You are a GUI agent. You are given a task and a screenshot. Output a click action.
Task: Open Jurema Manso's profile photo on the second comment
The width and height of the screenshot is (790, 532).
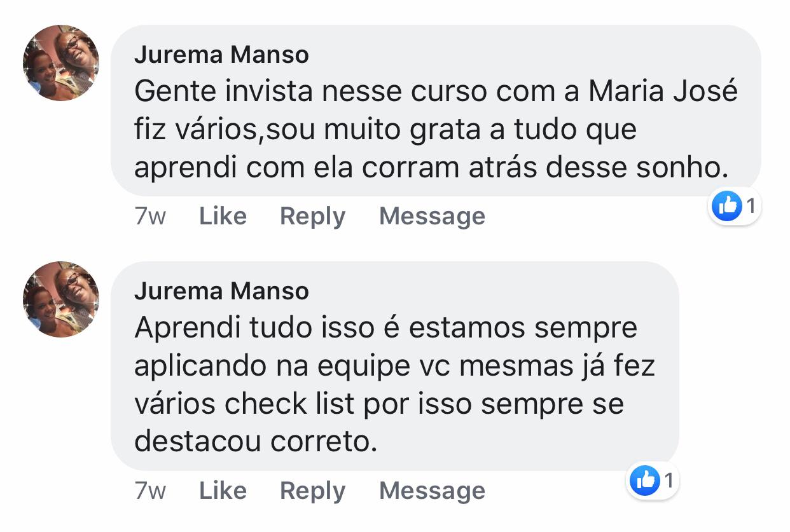pyautogui.click(x=61, y=299)
